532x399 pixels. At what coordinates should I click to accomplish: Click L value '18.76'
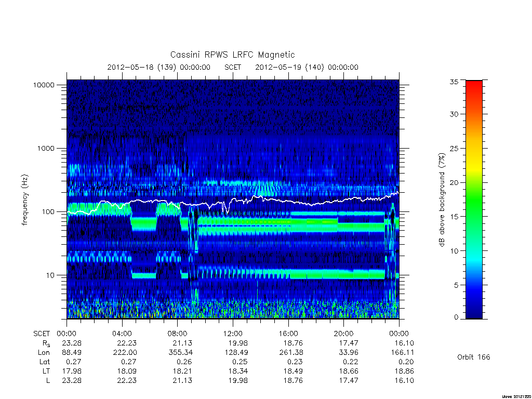pos(293,381)
